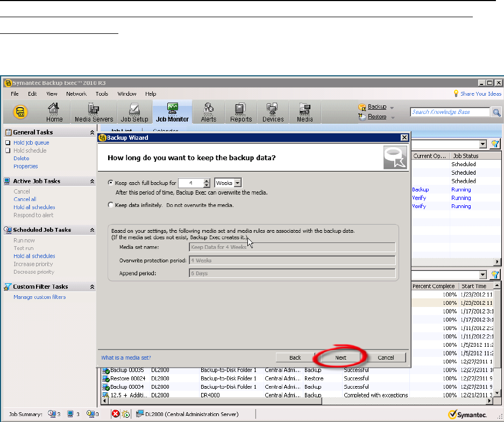Click Back in the Backup Wizard
Image resolution: width=504 pixels, height=422 pixels.
(x=295, y=357)
